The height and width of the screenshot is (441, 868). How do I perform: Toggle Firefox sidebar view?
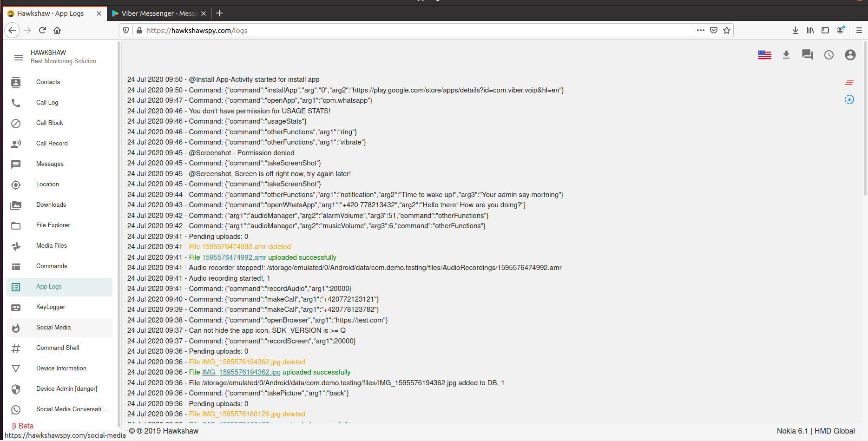[825, 30]
